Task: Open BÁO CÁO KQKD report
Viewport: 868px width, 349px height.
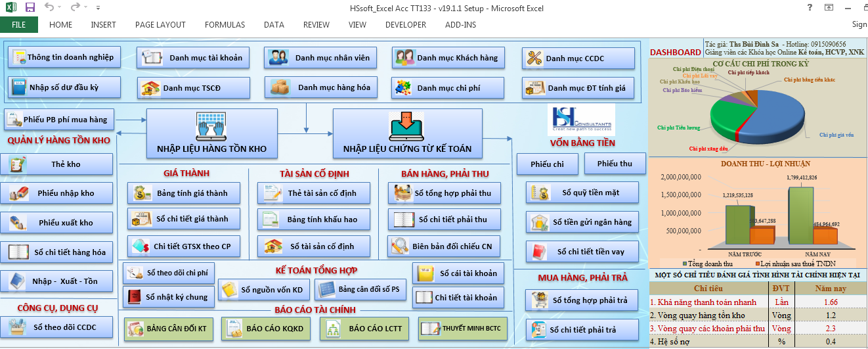Action: point(266,328)
